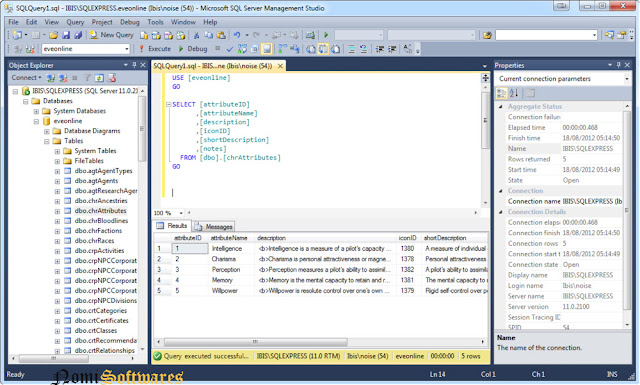
Task: Click Object Explorer Connect server icon
Action: (x=51, y=78)
